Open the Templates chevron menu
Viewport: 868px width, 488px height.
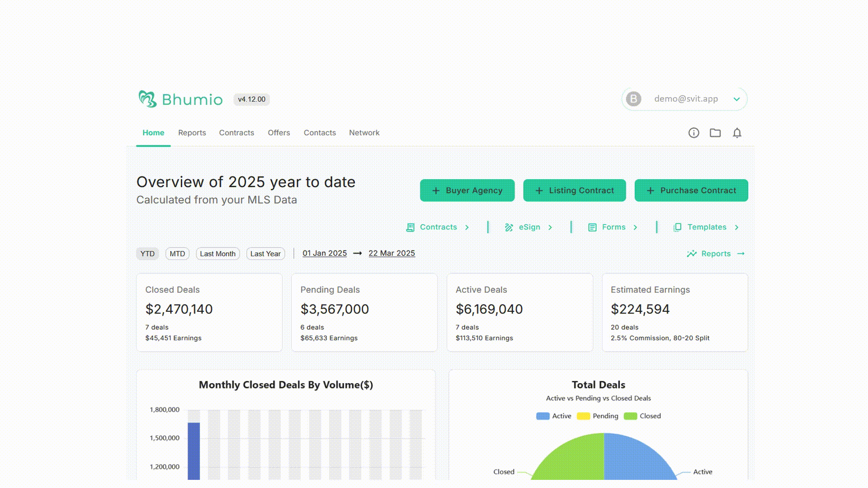pos(737,227)
